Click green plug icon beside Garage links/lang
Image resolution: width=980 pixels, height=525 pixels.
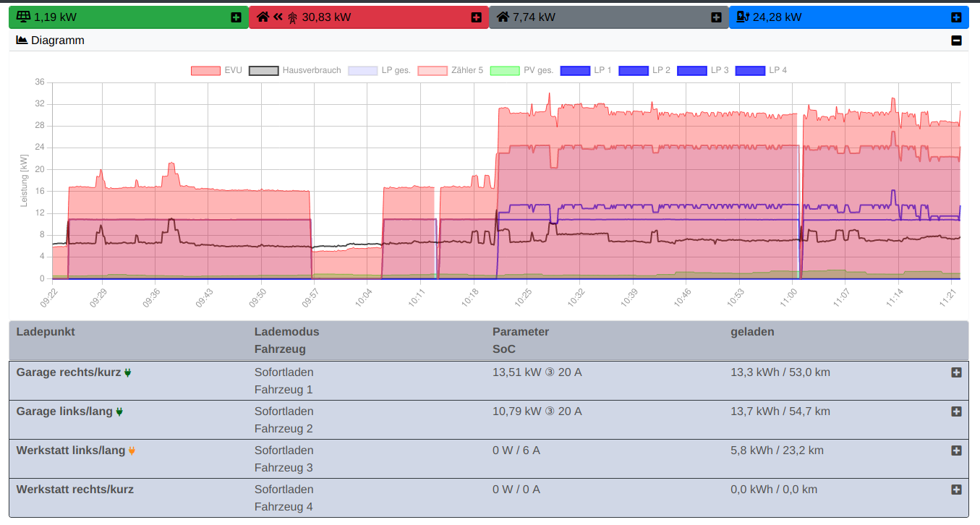(119, 412)
